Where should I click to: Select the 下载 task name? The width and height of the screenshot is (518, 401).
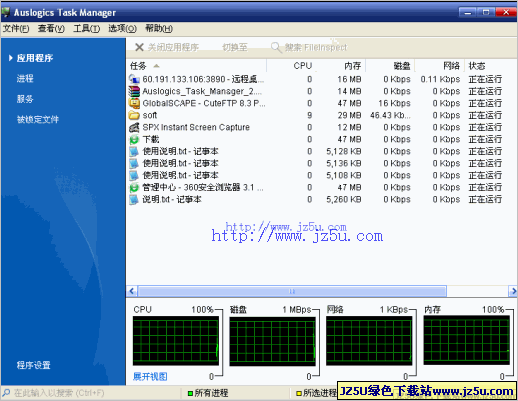point(151,139)
